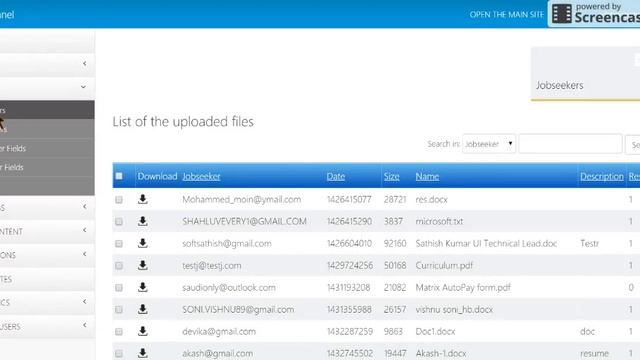
Task: Open first Fields sidebar submenu item
Action: tap(47, 149)
